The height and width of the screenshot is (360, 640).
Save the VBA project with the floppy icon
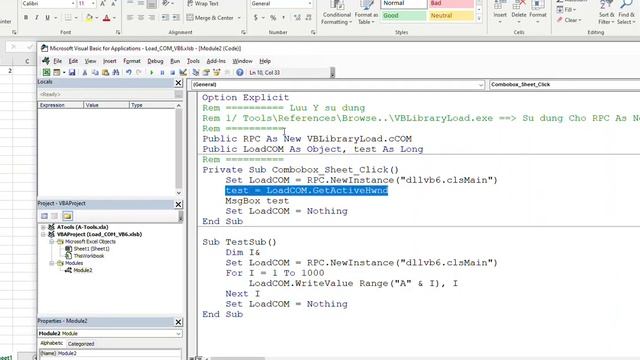(72, 73)
